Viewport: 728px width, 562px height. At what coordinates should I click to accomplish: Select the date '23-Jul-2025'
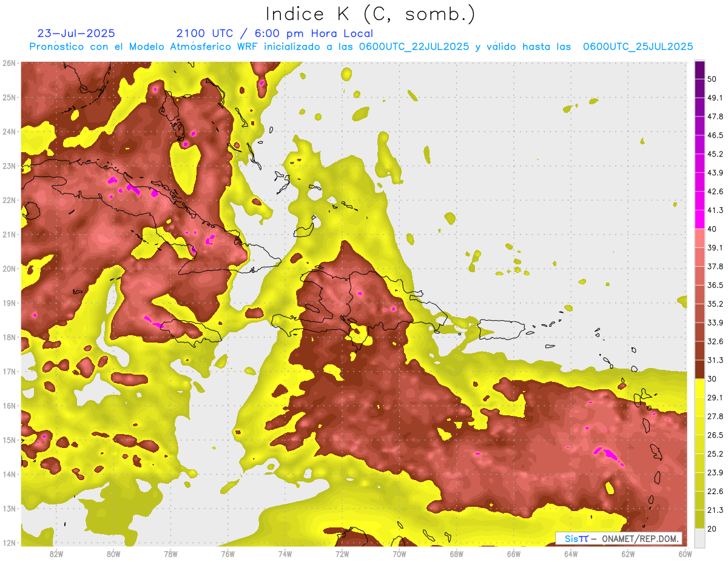coord(76,33)
